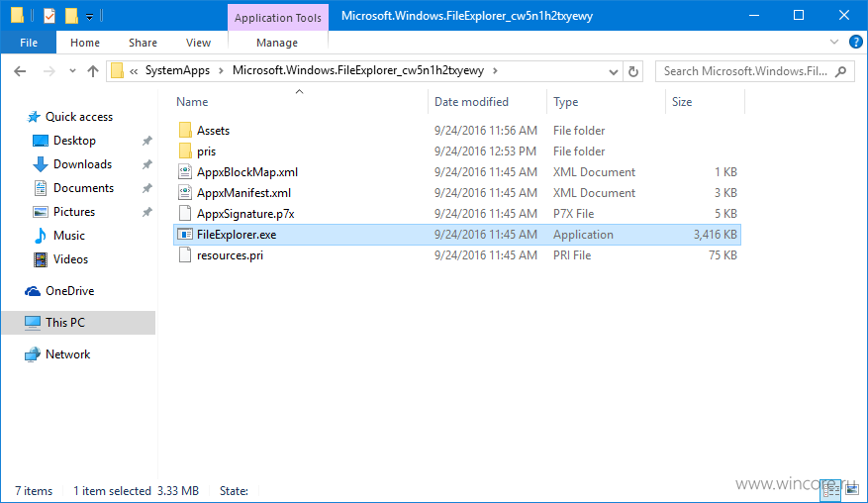
Task: Switch to Large icons view via status bar icon
Action: 852,490
